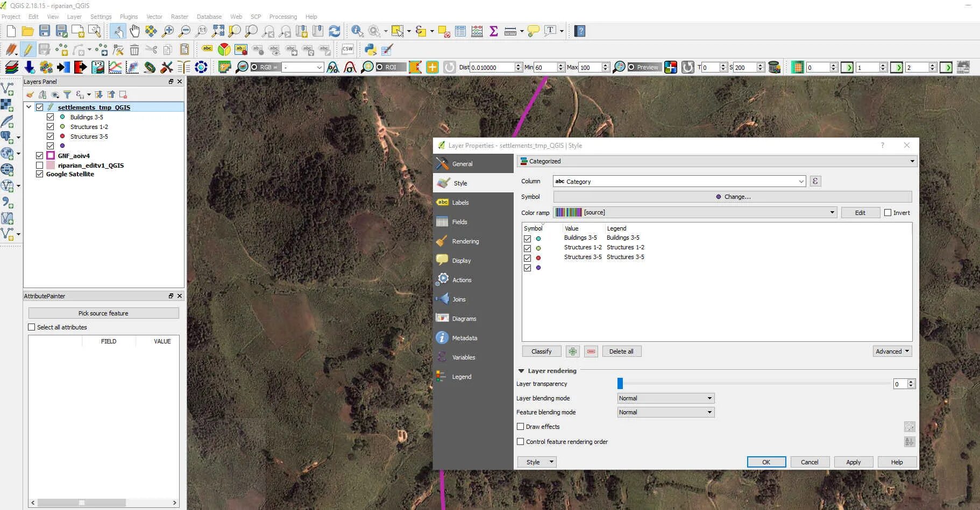
Task: Click the Layer transparency slider handle
Action: pyautogui.click(x=620, y=383)
